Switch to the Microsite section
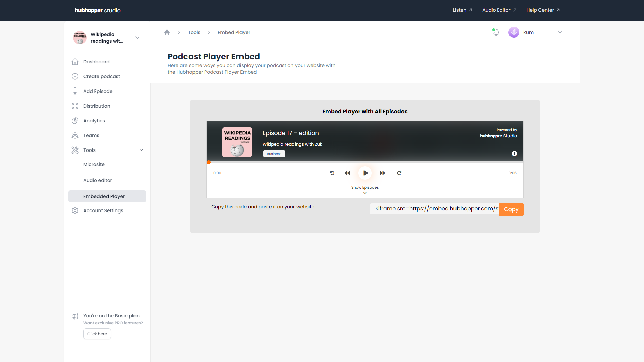 pos(94,164)
